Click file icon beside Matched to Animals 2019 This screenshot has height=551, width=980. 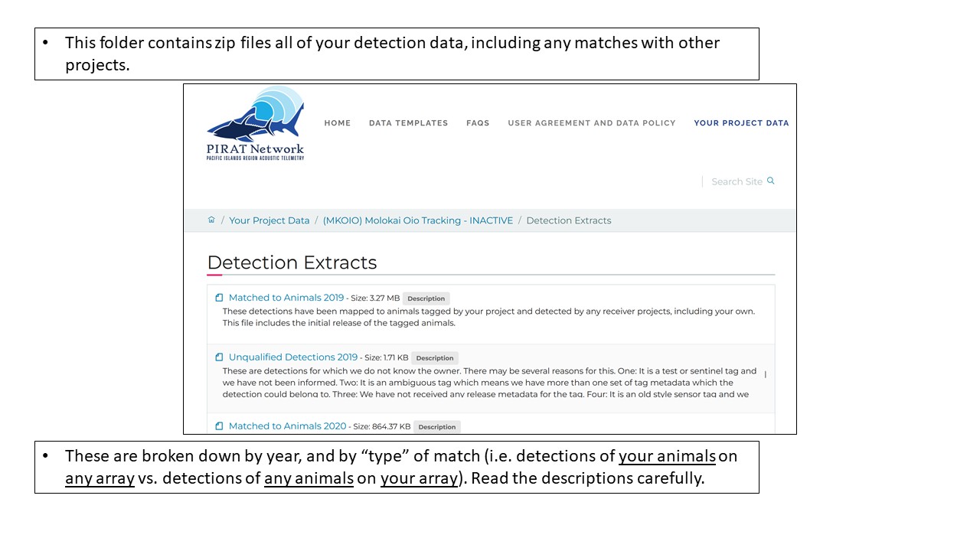click(x=219, y=298)
